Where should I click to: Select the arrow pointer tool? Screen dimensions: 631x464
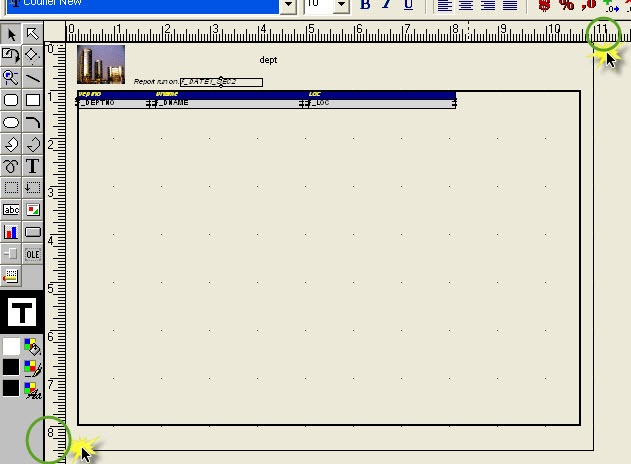click(x=11, y=35)
